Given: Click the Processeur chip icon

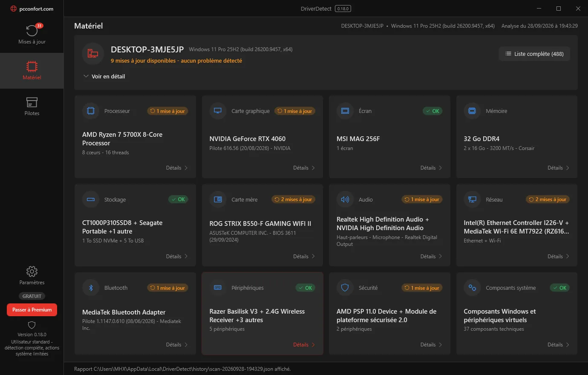Looking at the screenshot, I should pos(91,111).
